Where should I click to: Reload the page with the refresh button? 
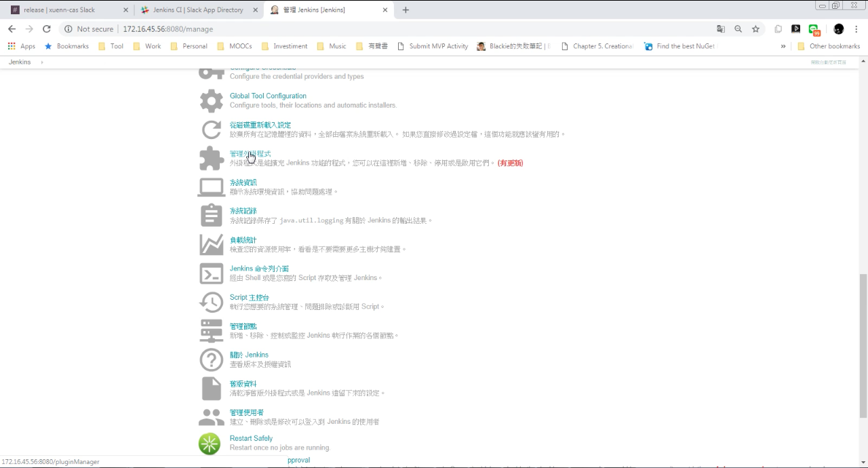(x=46, y=29)
